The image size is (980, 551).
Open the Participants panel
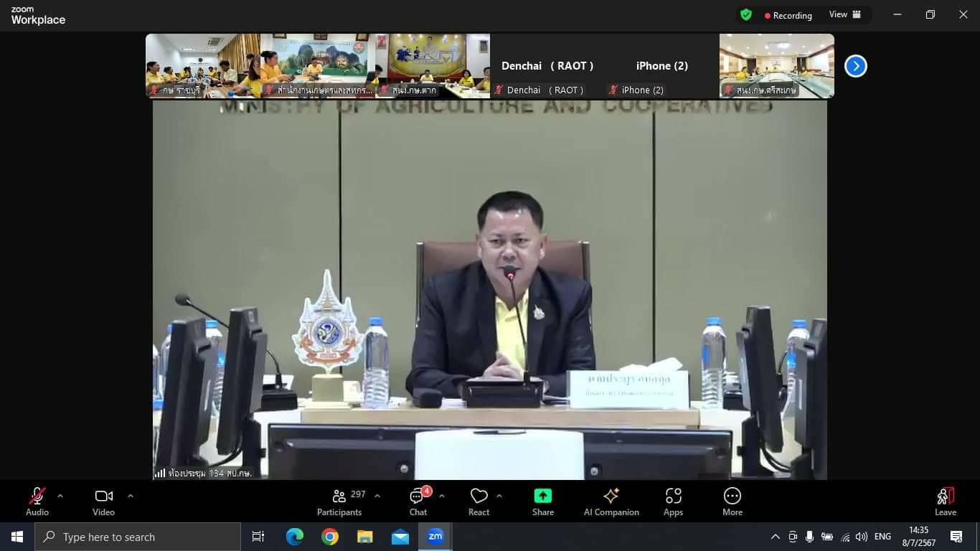[x=339, y=501]
